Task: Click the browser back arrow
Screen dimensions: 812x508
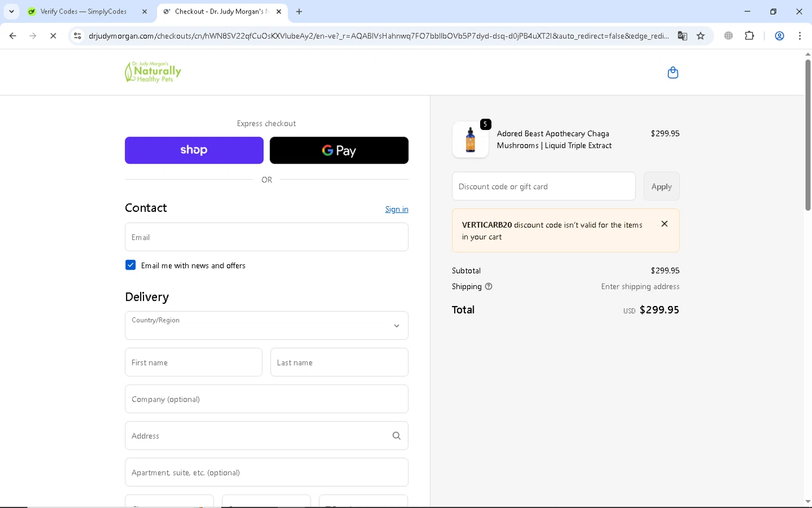Action: 12,36
